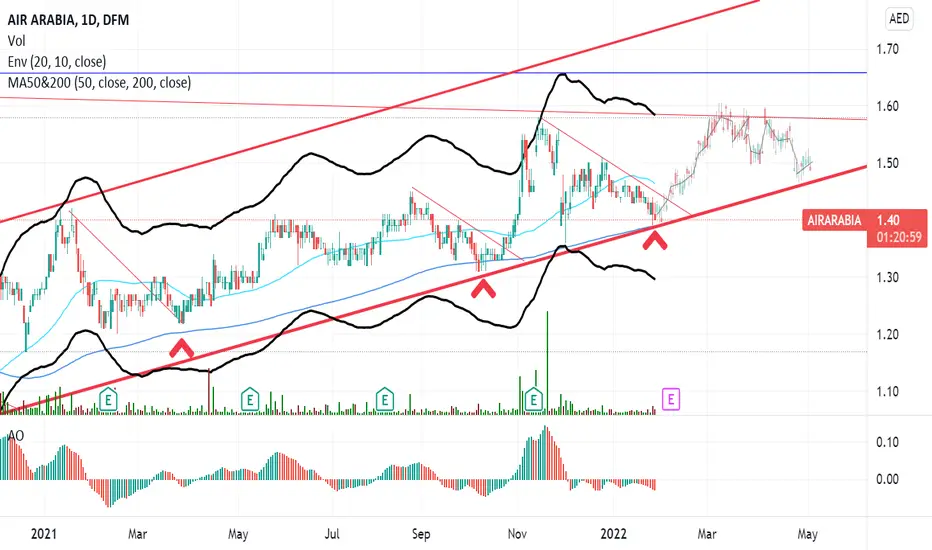932x550 pixels.
Task: Click the 1.10 price axis label
Action: 887,391
